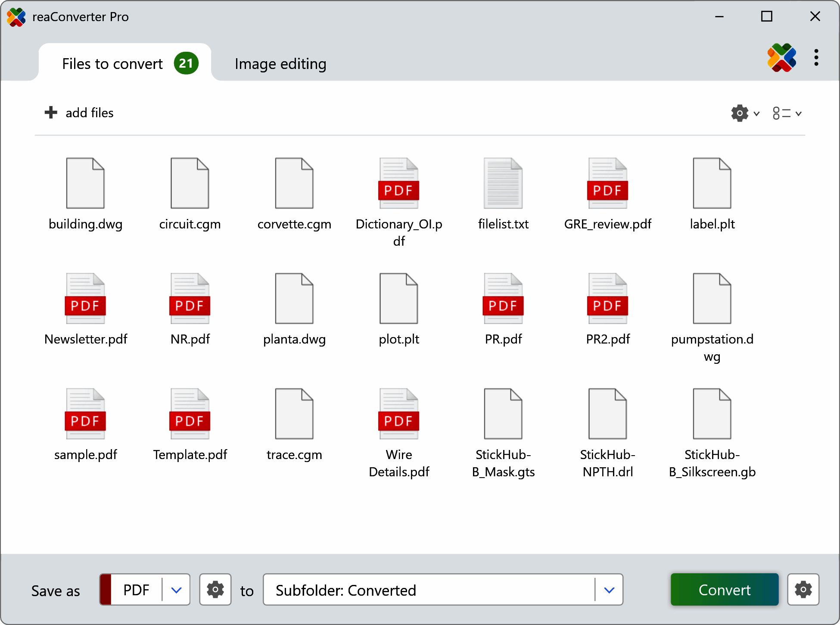Image resolution: width=840 pixels, height=625 pixels.
Task: Expand the Subfolder: Converted destination dropdown
Action: (609, 590)
